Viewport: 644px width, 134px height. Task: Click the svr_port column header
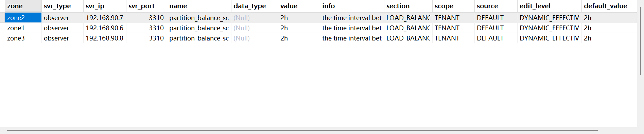tap(146, 6)
